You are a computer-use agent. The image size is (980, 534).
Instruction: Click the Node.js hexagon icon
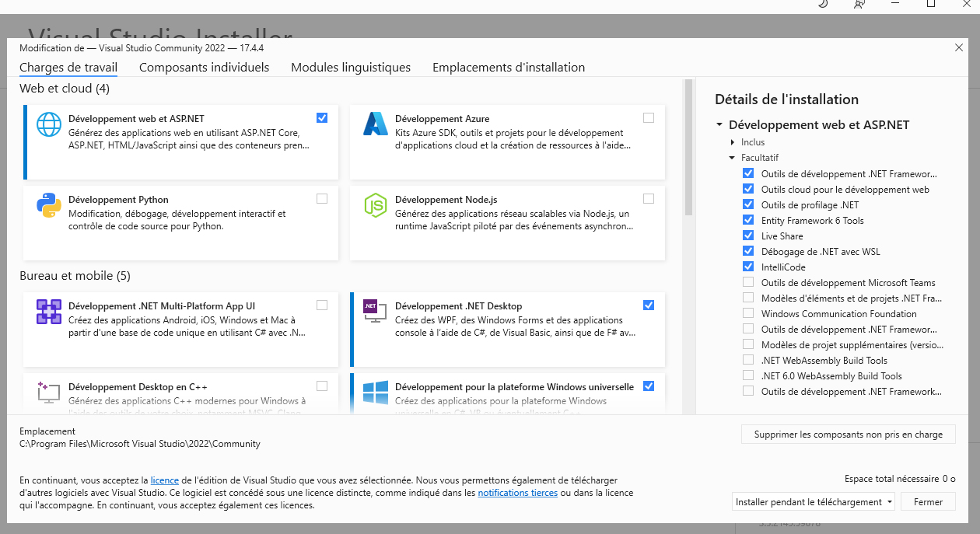pyautogui.click(x=376, y=205)
